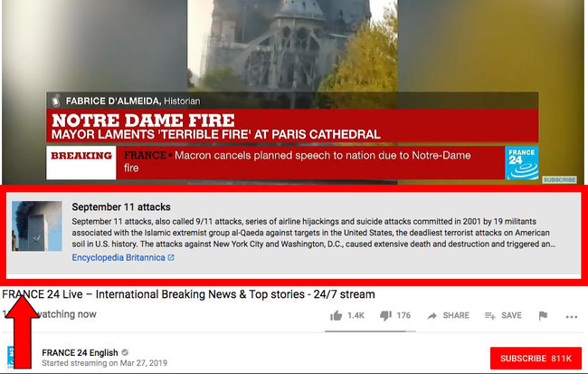Open the three-dot more actions menu
This screenshot has width=588, height=374.
pos(572,317)
